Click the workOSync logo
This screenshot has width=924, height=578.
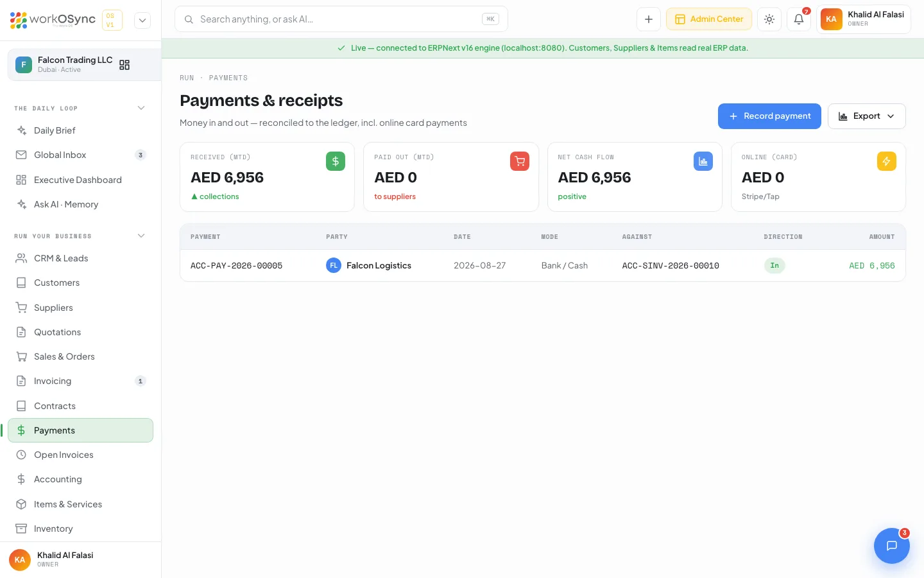53,20
